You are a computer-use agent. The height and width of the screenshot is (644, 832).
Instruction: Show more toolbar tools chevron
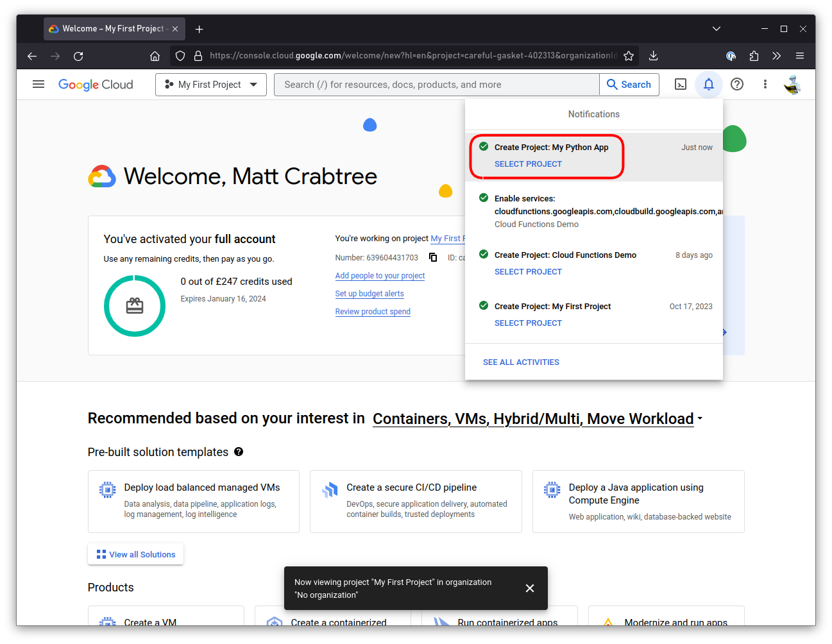[777, 56]
